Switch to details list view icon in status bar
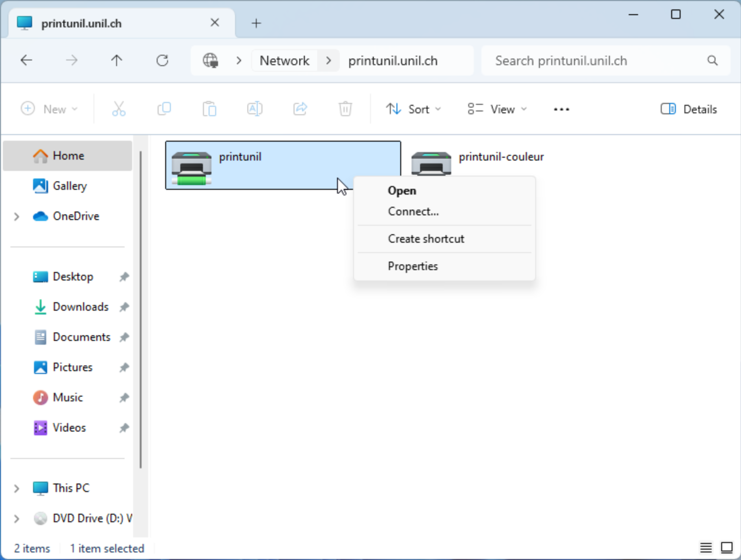 tap(706, 548)
